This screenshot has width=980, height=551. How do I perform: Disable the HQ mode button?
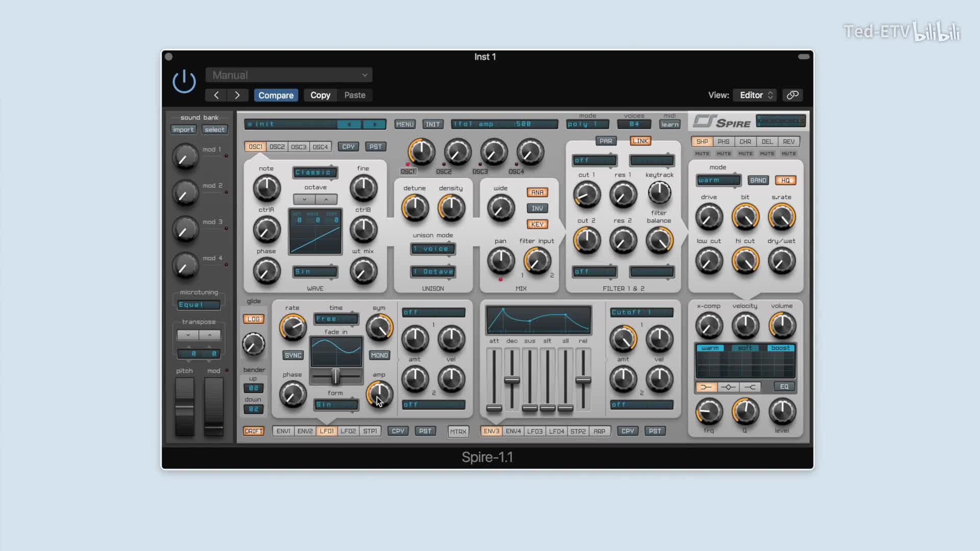785,180
